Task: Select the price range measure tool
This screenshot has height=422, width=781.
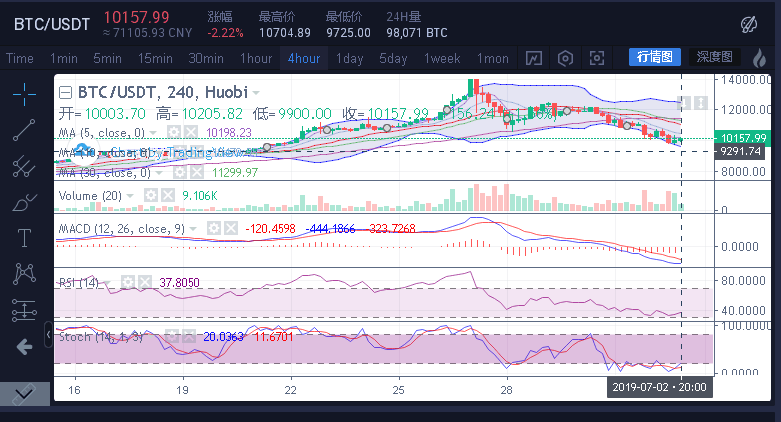Action: [24, 310]
